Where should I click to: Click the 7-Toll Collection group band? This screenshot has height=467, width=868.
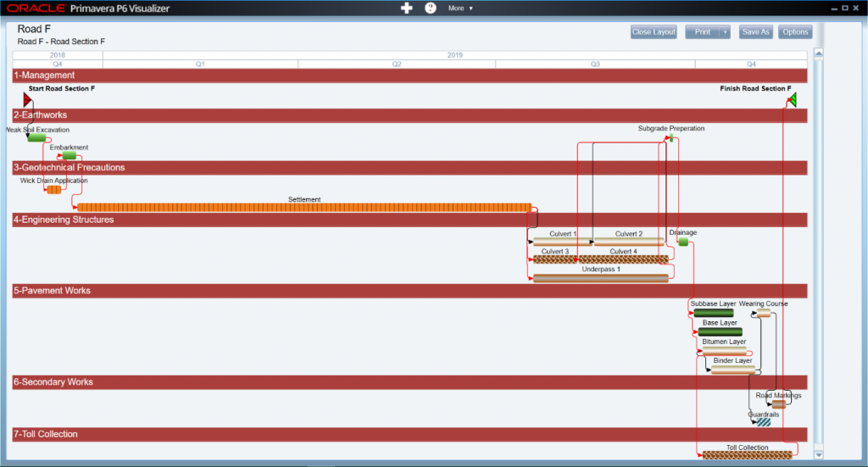click(x=409, y=434)
